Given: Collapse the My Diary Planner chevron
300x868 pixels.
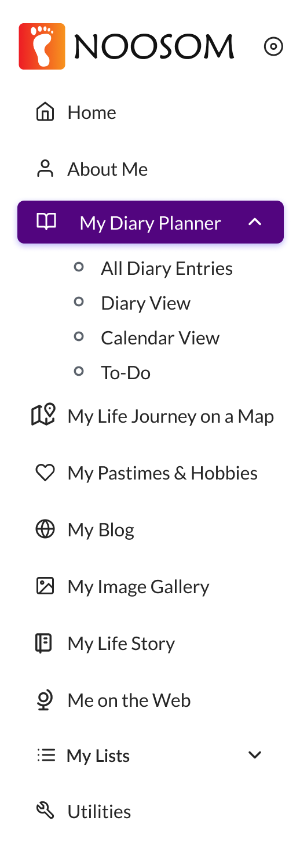Looking at the screenshot, I should (255, 222).
